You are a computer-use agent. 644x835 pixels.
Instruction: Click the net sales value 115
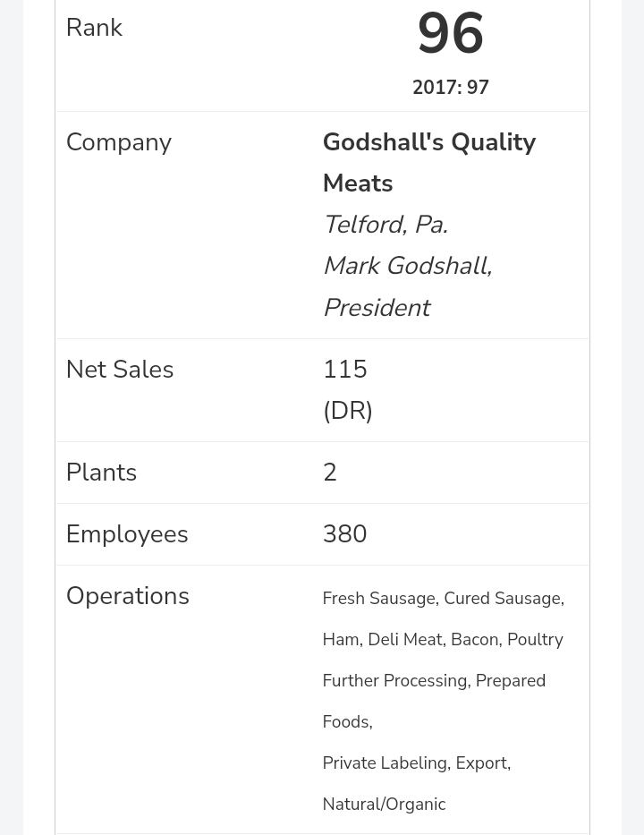pyautogui.click(x=344, y=370)
